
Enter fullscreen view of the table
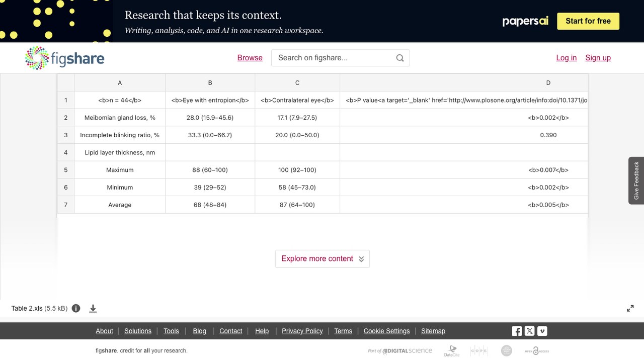tap(630, 308)
